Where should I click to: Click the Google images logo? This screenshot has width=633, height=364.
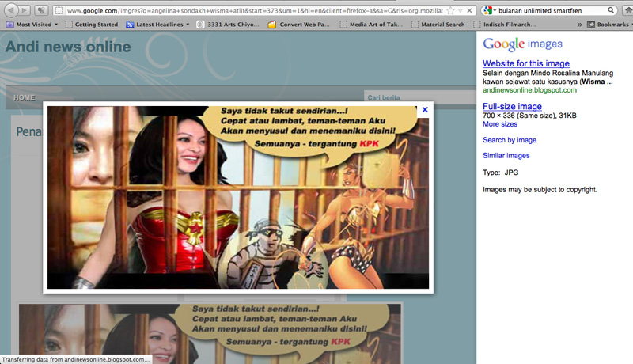(522, 44)
